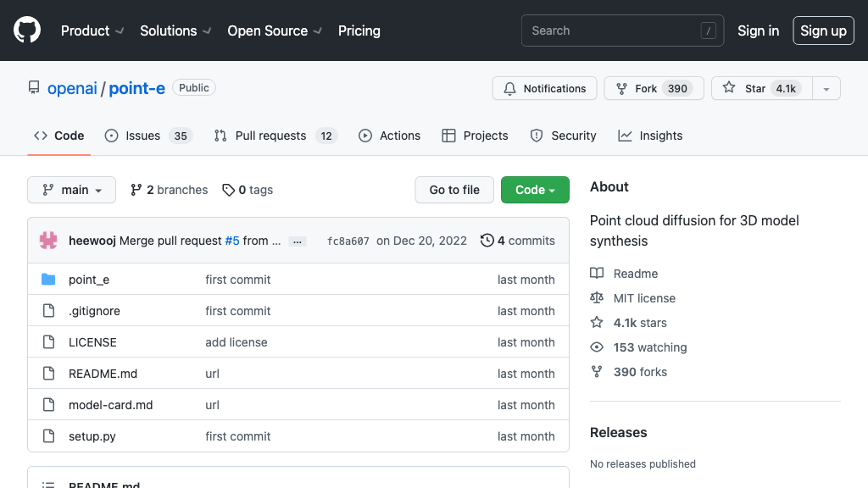Expand the commit message ellipsis button
868x488 pixels.
(x=298, y=241)
